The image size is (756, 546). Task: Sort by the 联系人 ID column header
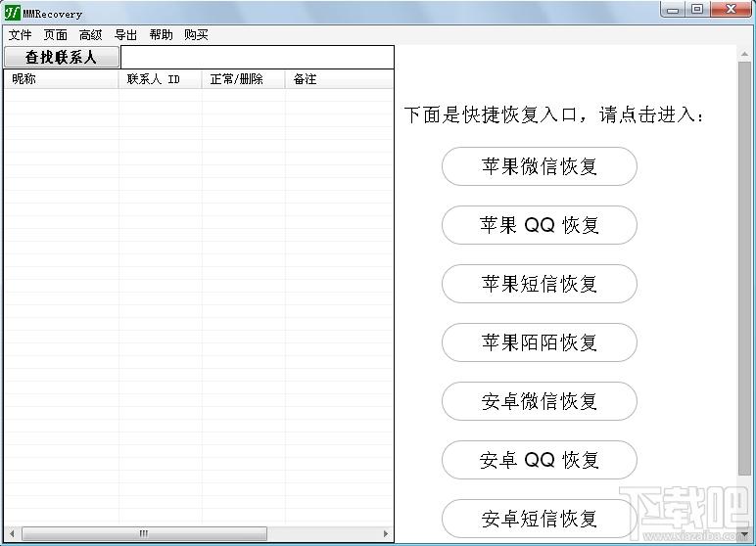(x=160, y=79)
